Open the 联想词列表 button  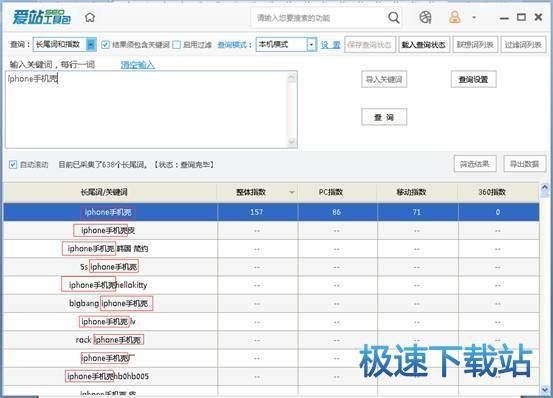(475, 45)
